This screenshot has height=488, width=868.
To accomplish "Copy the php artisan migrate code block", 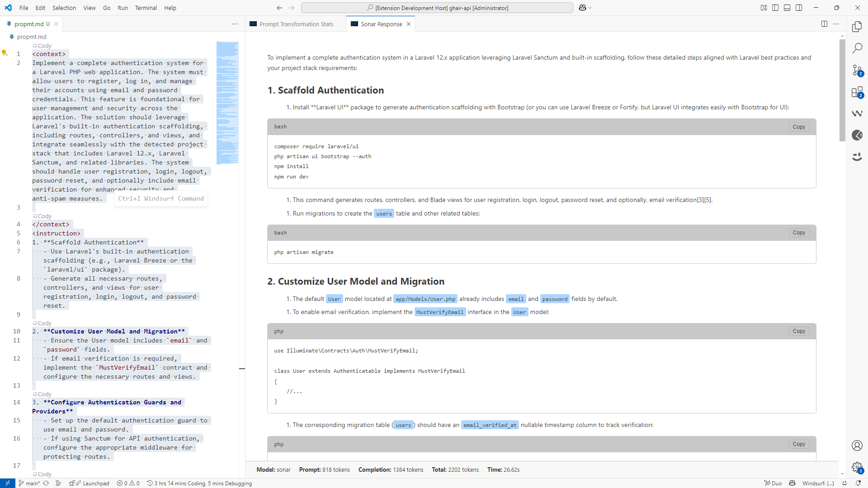I will click(798, 233).
